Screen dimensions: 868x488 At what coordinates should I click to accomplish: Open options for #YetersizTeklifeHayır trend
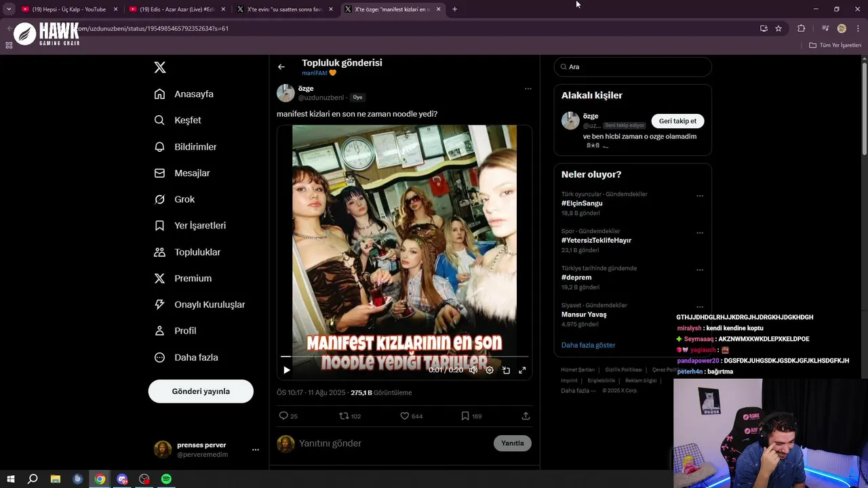(x=700, y=233)
